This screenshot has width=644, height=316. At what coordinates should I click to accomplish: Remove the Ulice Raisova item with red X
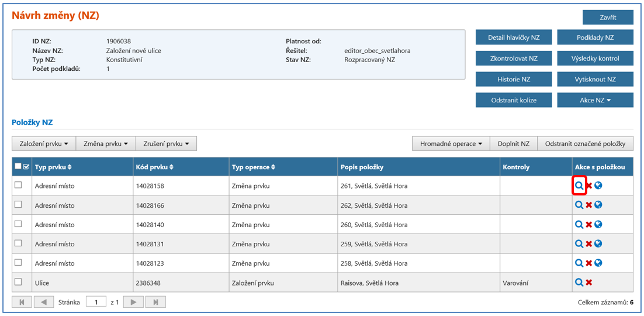tap(589, 283)
